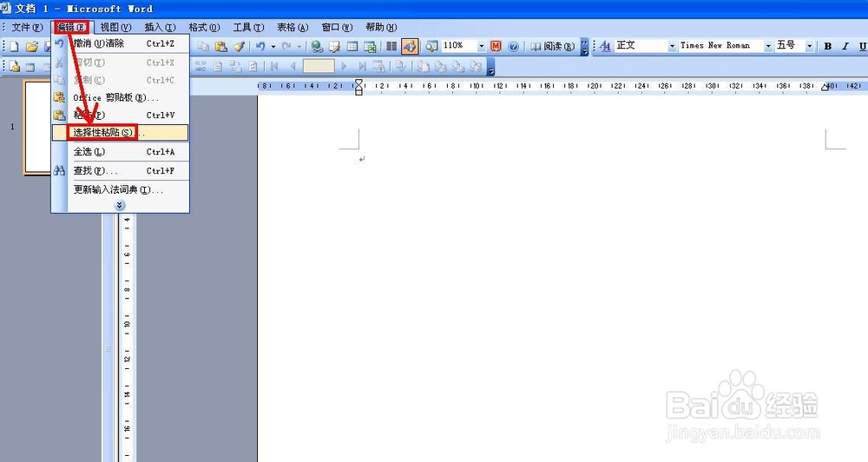This screenshot has height=462, width=868.
Task: Open a file with folder icon
Action: click(31, 47)
